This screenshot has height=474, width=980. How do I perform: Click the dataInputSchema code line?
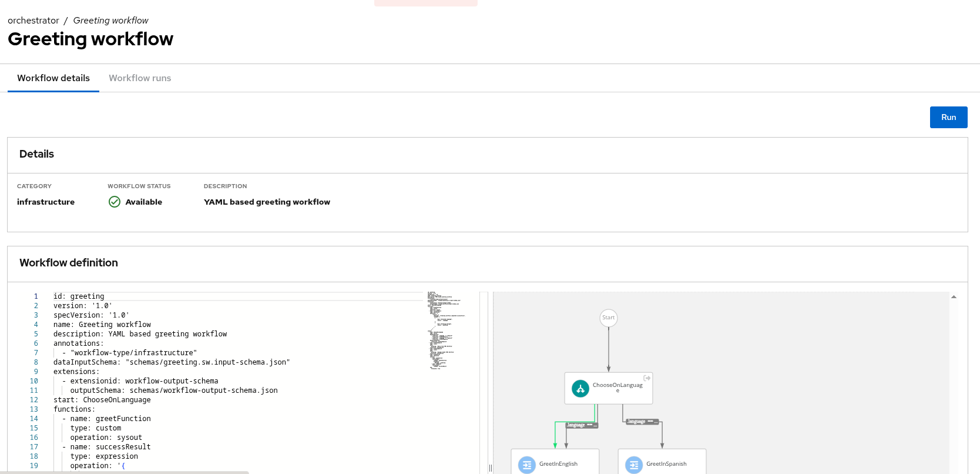pyautogui.click(x=172, y=362)
